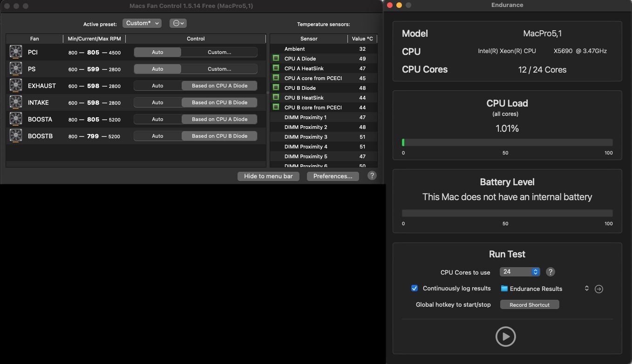This screenshot has height=364, width=632.
Task: Click the Control column header
Action: [196, 39]
